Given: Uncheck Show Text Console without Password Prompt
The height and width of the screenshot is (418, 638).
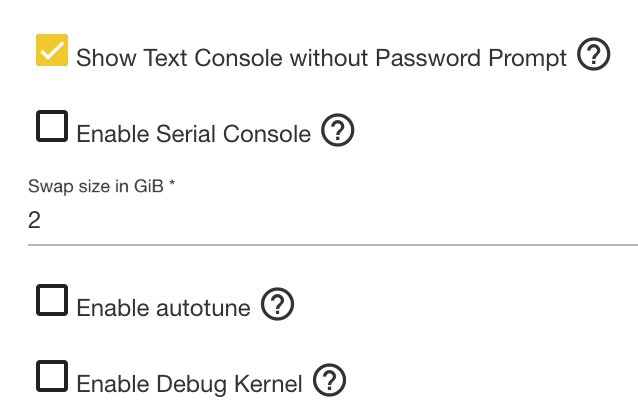Looking at the screenshot, I should (x=52, y=50).
